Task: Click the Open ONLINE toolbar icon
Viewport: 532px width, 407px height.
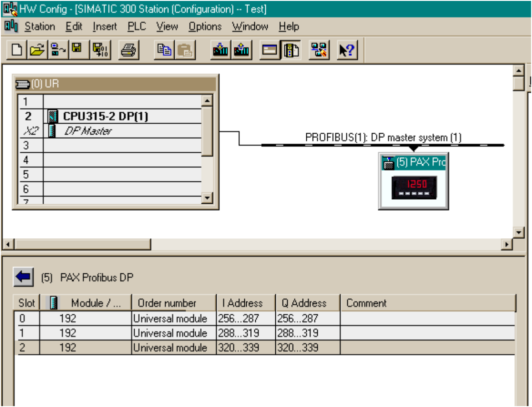Action: (58, 50)
